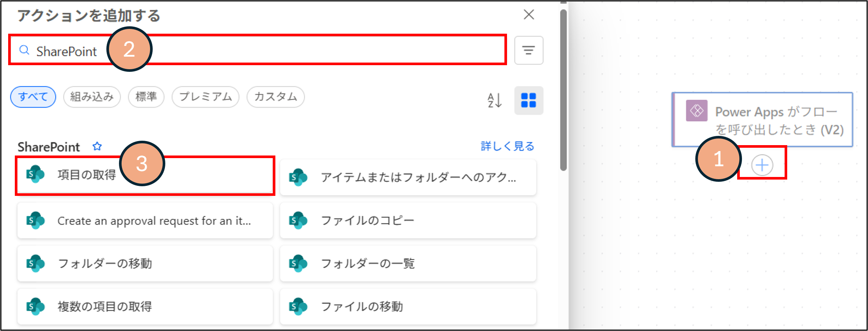Favorite the SharePoint connector with star
The image size is (868, 331).
pos(97,147)
